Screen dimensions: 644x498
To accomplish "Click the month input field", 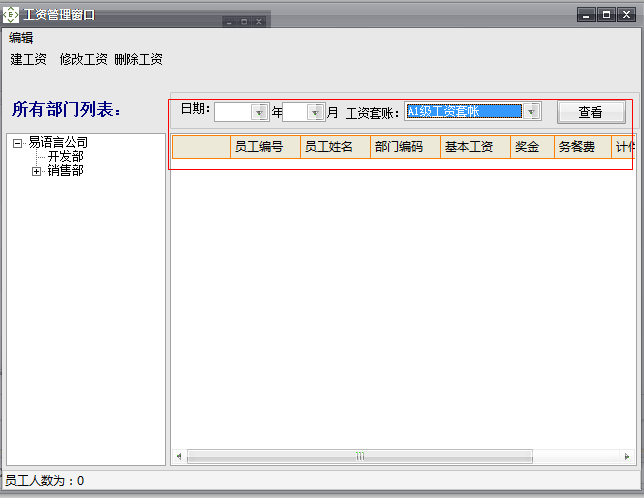I will click(295, 112).
